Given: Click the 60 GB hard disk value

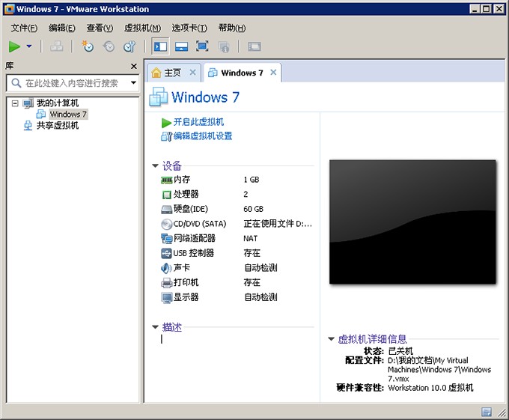Looking at the screenshot, I should coord(253,209).
